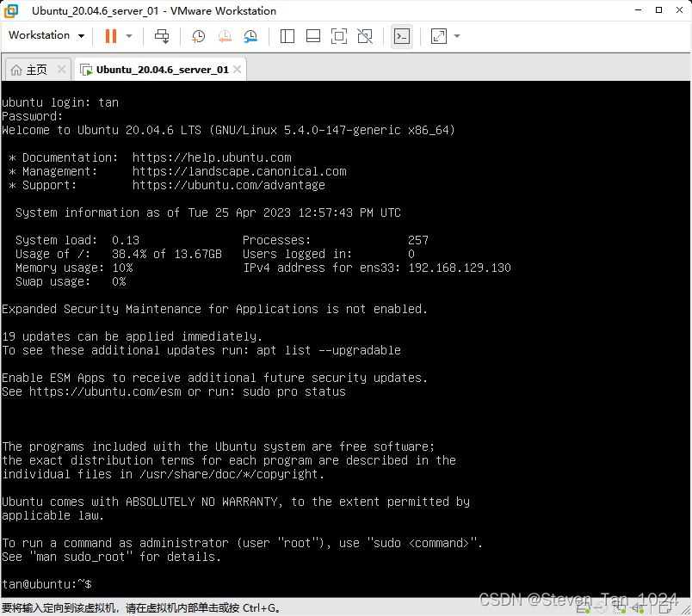
Task: Open the message log status icon
Action: point(665,608)
